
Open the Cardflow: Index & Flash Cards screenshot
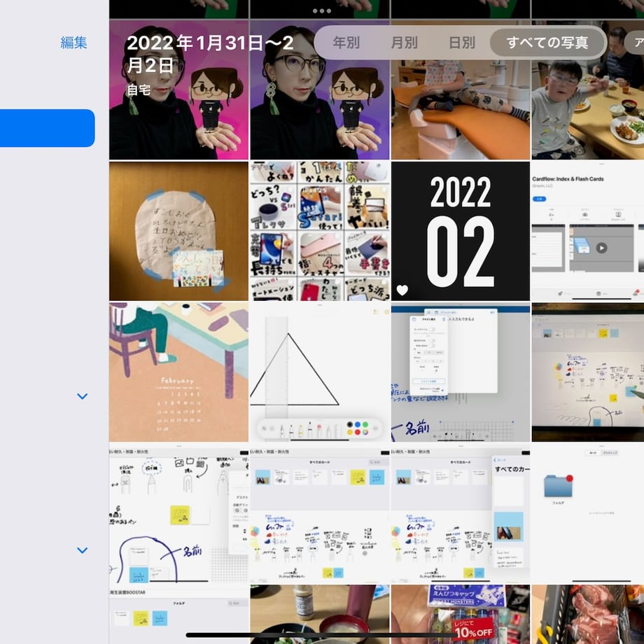click(588, 231)
